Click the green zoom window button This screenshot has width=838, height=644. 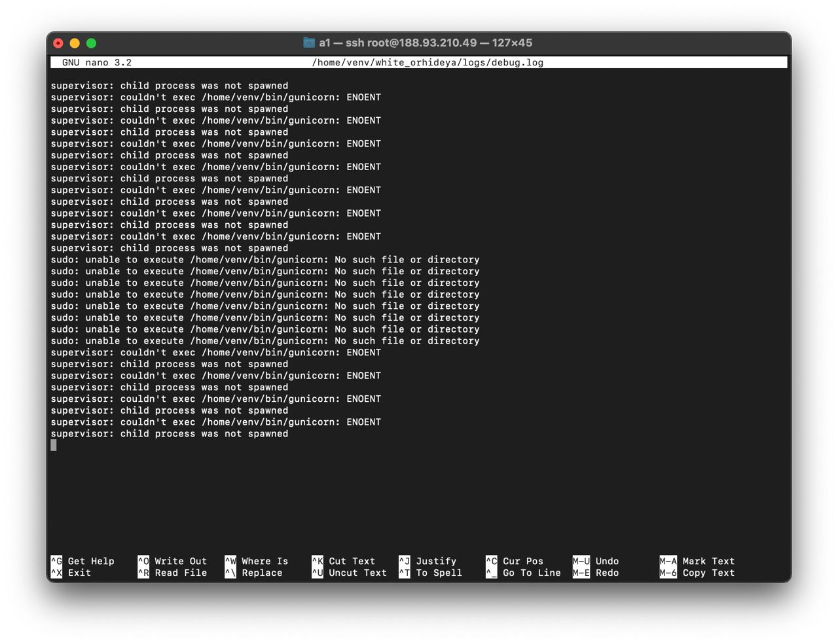pyautogui.click(x=92, y=43)
